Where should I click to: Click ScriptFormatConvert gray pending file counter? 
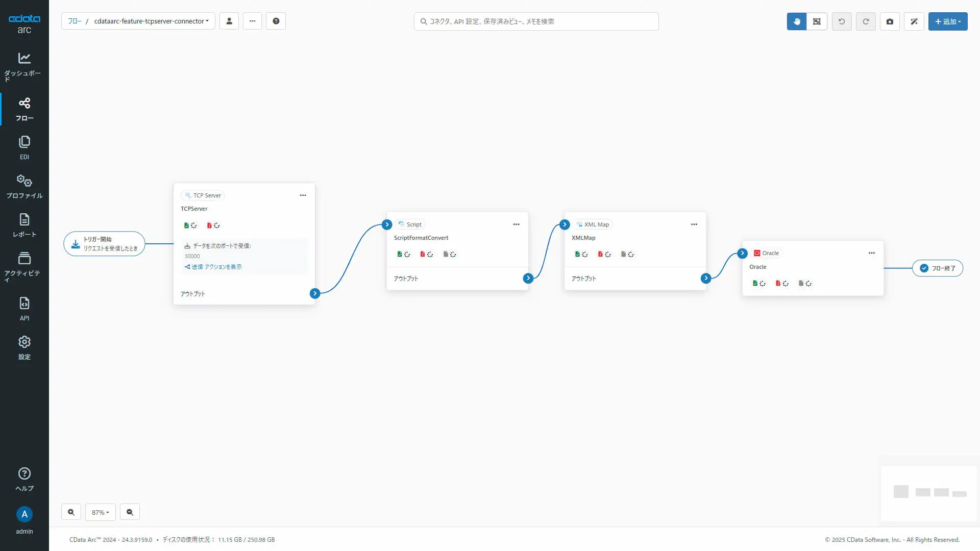tap(449, 254)
